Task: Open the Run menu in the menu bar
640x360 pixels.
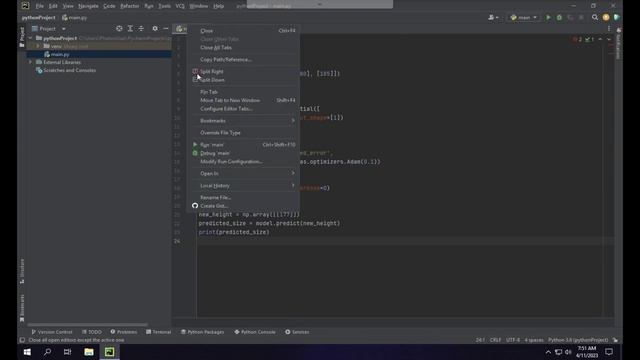Action: point(149,6)
